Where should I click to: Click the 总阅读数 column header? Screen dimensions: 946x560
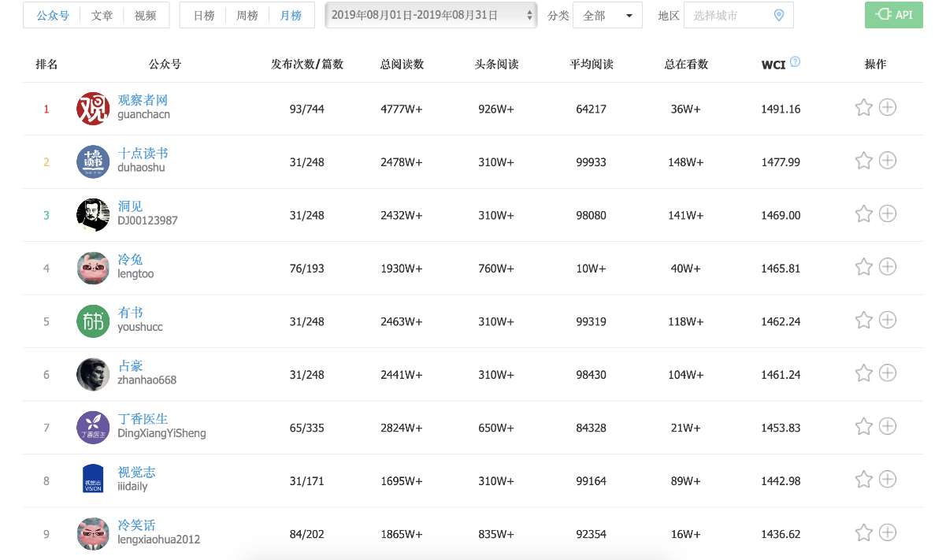402,65
